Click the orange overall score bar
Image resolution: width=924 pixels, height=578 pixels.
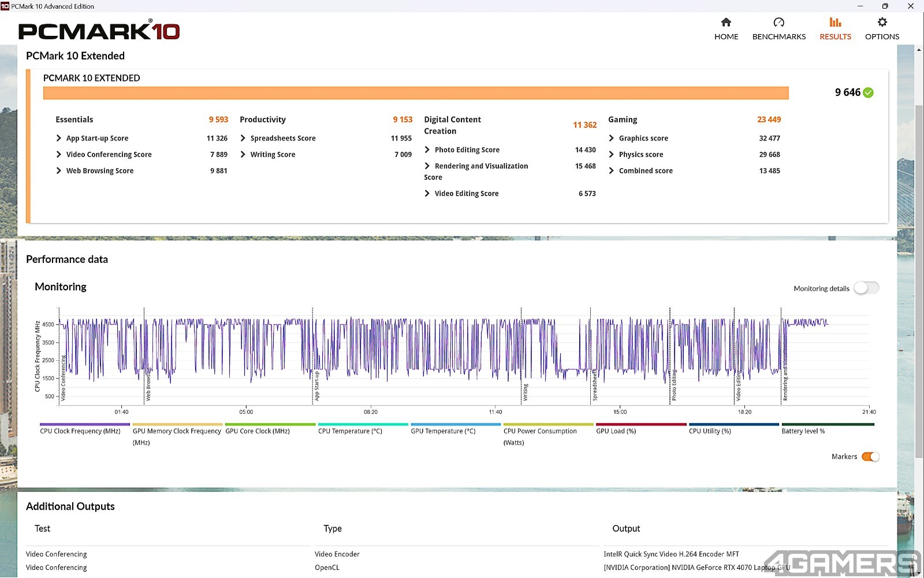click(416, 93)
